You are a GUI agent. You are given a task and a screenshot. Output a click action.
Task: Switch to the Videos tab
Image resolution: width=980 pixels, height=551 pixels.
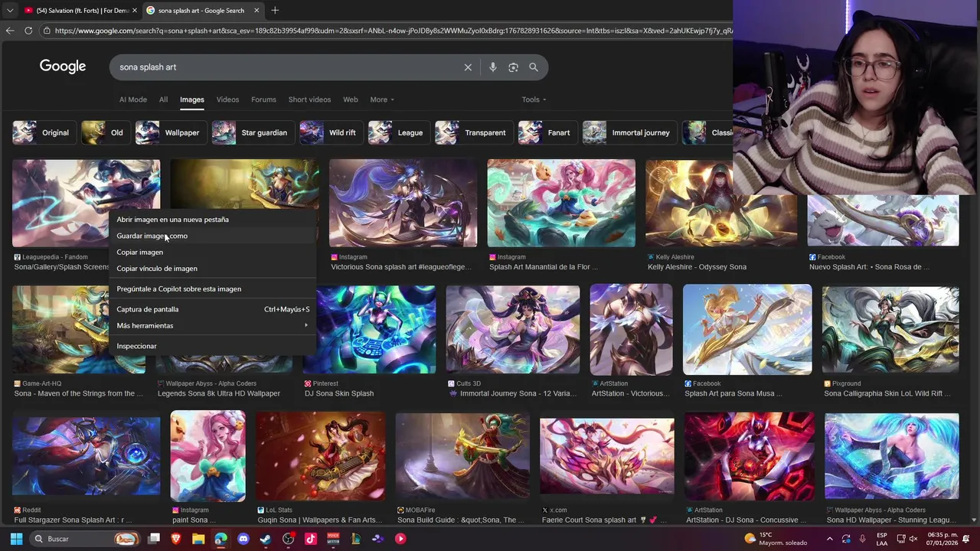pos(227,99)
